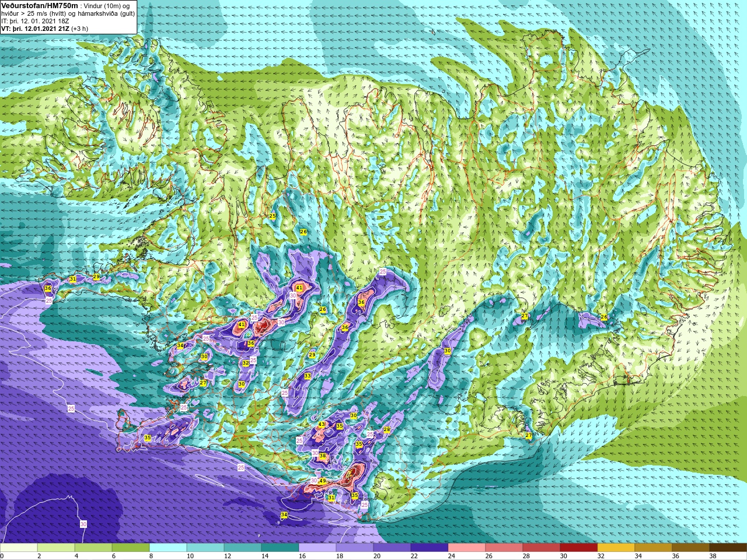
Task: Pick the light pink 24–26 m/s legend swatch
Action: pos(467,548)
